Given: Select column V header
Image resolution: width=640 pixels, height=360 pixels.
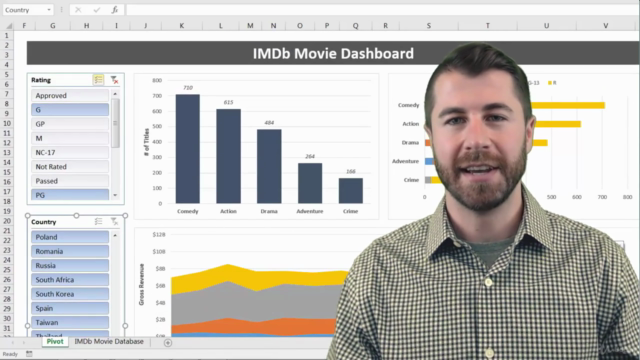Looking at the screenshot, I should point(606,26).
